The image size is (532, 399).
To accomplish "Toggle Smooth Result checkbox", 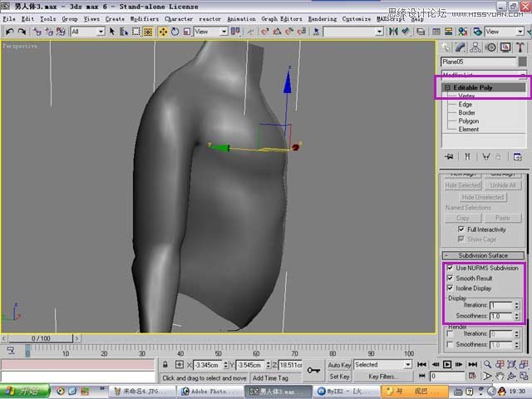I will [x=450, y=278].
